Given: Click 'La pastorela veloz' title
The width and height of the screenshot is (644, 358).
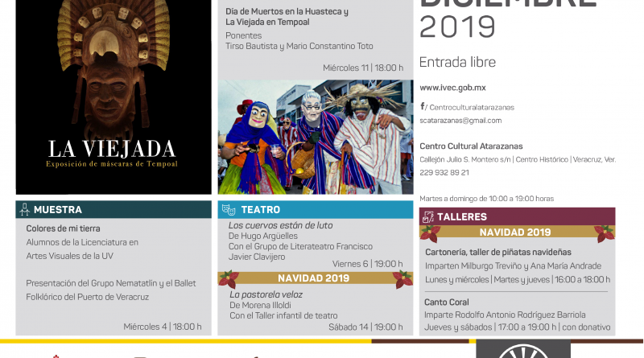Looking at the screenshot, I should [x=266, y=294].
